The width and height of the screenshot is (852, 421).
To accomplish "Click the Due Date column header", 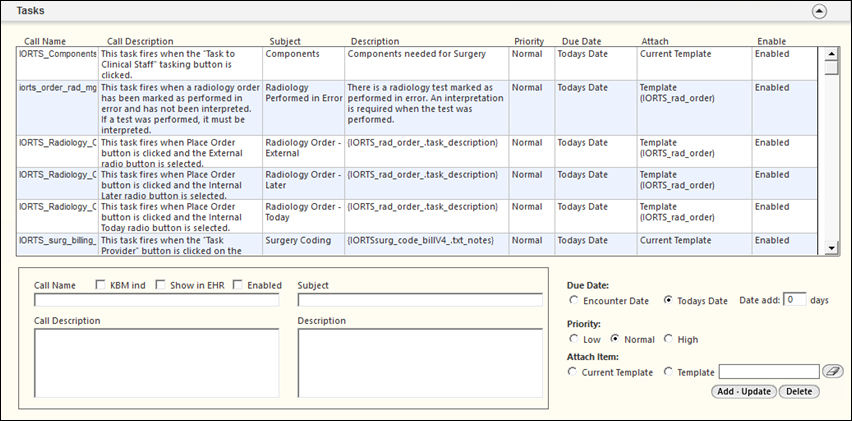I will coord(581,41).
